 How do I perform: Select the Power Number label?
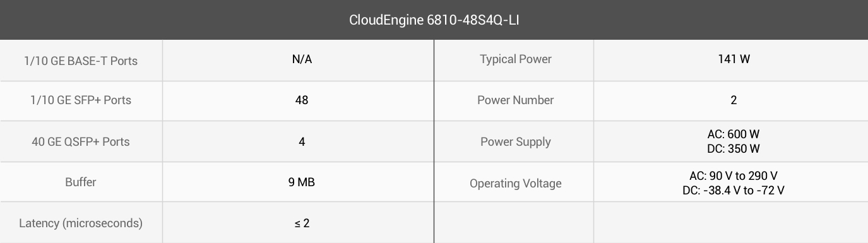click(x=516, y=100)
